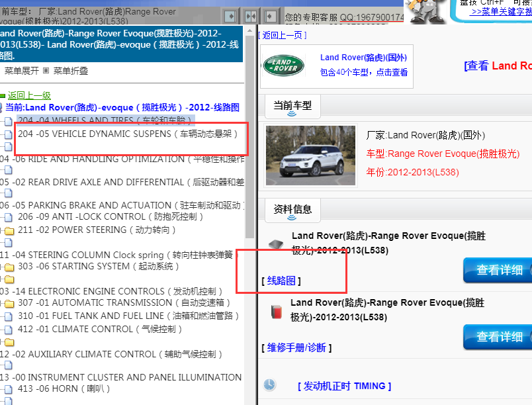The width and height of the screenshot is (532, 405).
Task: Click the page icon for 412-01 CLIMATE CONTROL
Action: (8, 330)
